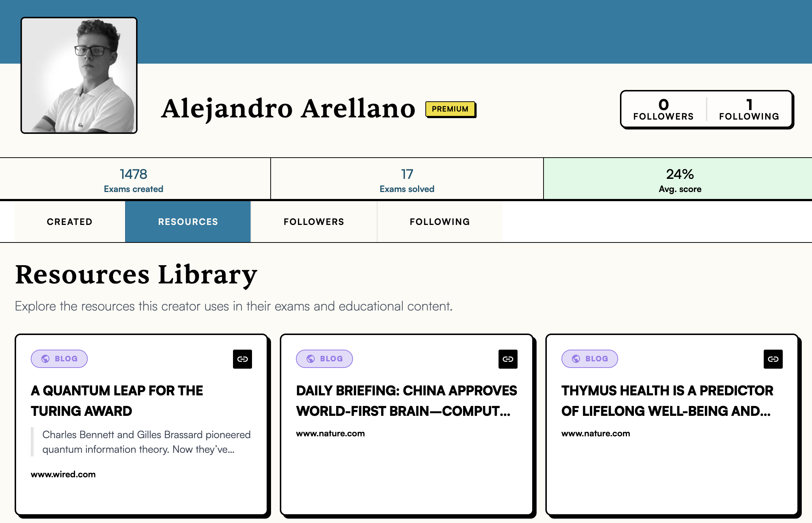Switch to the FOLLOWERS tab
Image resolution: width=812 pixels, height=523 pixels.
[313, 221]
